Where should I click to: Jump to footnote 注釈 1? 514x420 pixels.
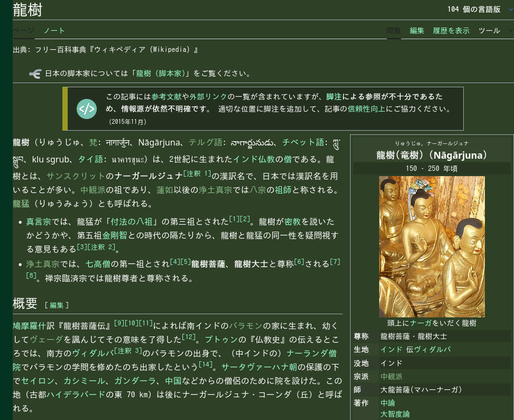[x=197, y=174]
